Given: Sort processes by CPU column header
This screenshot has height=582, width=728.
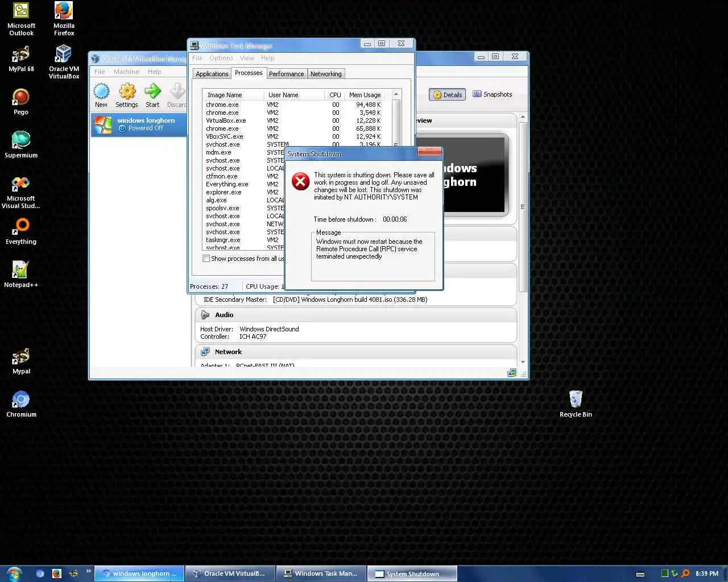Looking at the screenshot, I should tap(335, 95).
